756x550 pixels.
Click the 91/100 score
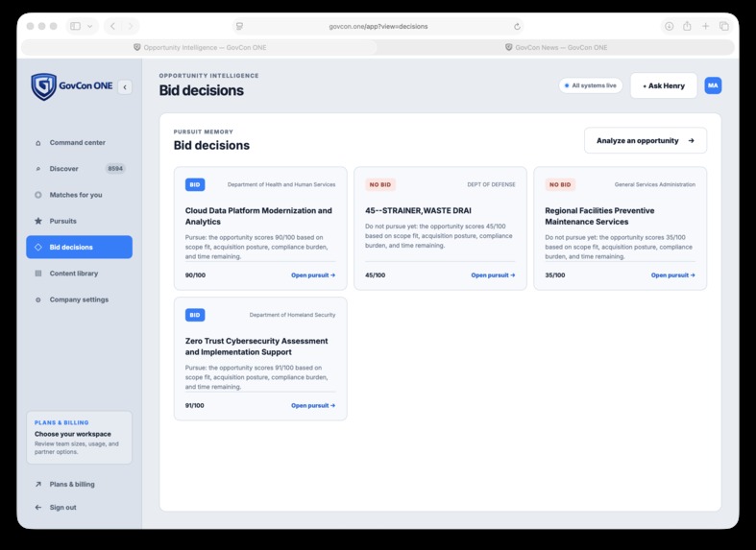[195, 405]
